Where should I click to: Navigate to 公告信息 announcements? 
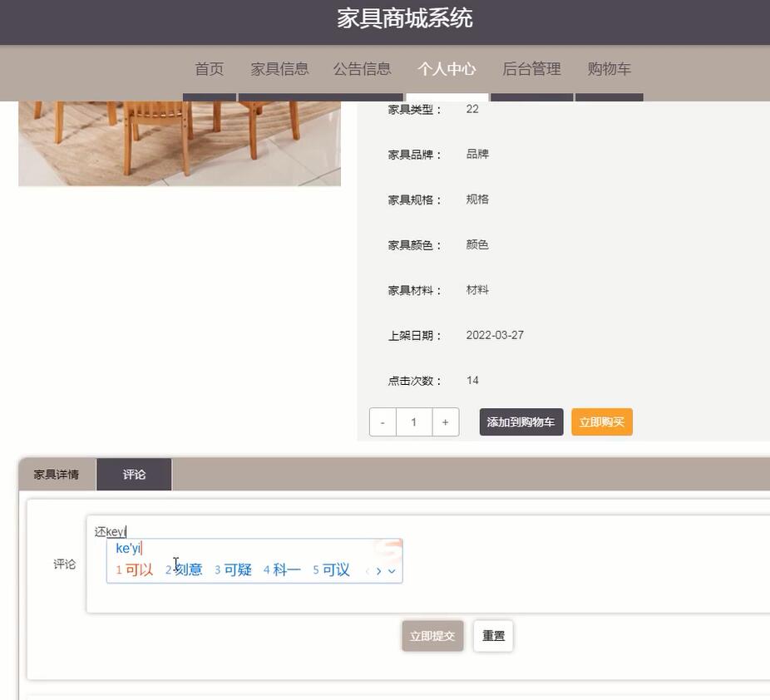point(363,69)
